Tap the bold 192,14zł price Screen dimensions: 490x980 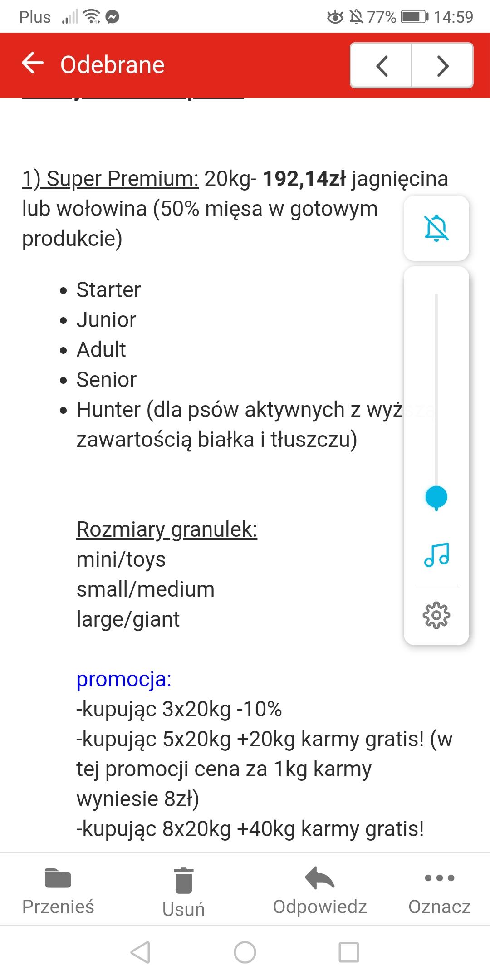(x=304, y=179)
